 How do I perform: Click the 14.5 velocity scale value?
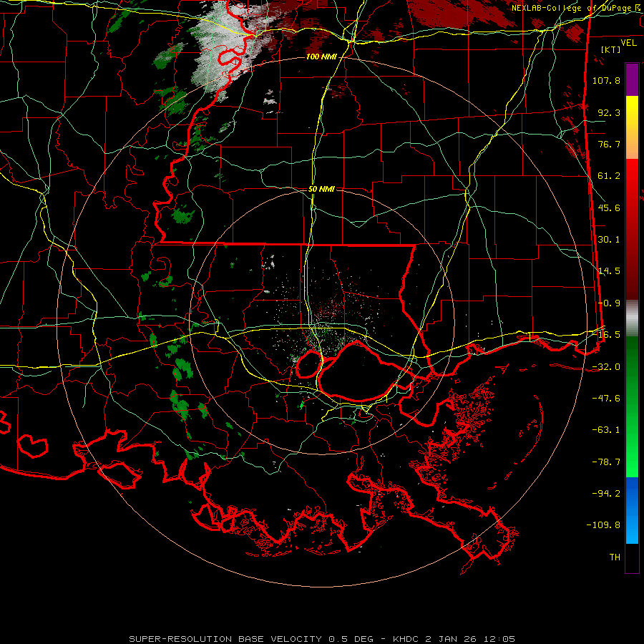pyautogui.click(x=609, y=271)
